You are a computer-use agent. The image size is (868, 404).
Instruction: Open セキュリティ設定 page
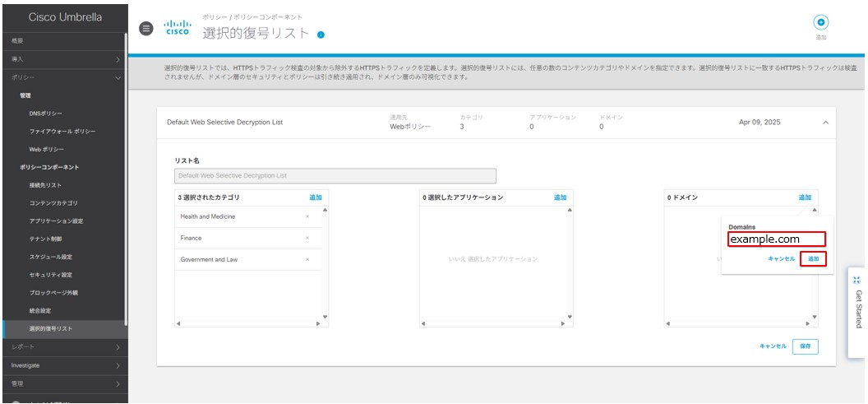coord(51,275)
